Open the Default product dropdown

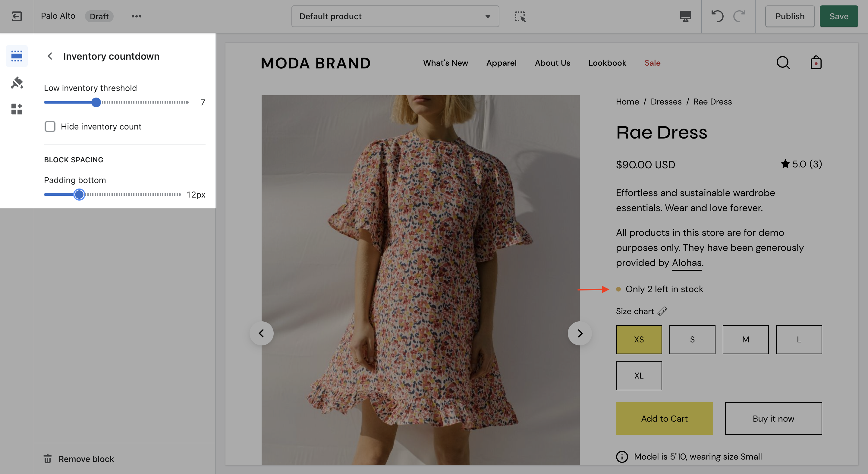395,16
